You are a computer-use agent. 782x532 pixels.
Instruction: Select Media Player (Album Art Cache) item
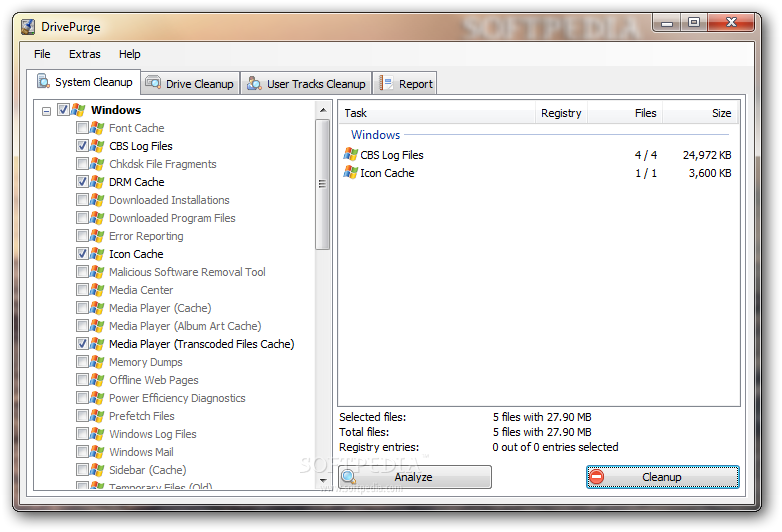(185, 326)
